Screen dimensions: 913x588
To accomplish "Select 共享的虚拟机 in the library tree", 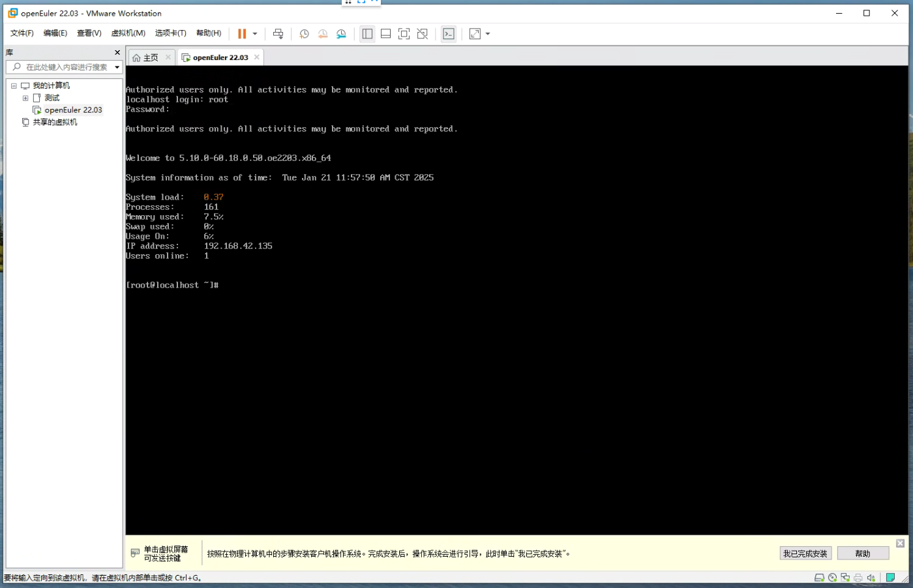I will (55, 123).
